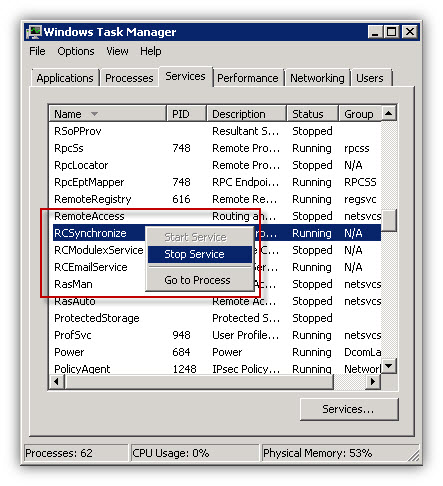Viewport: 443px width, 486px height.
Task: Click the RPC Endpoi... description cell
Action: click(x=246, y=182)
